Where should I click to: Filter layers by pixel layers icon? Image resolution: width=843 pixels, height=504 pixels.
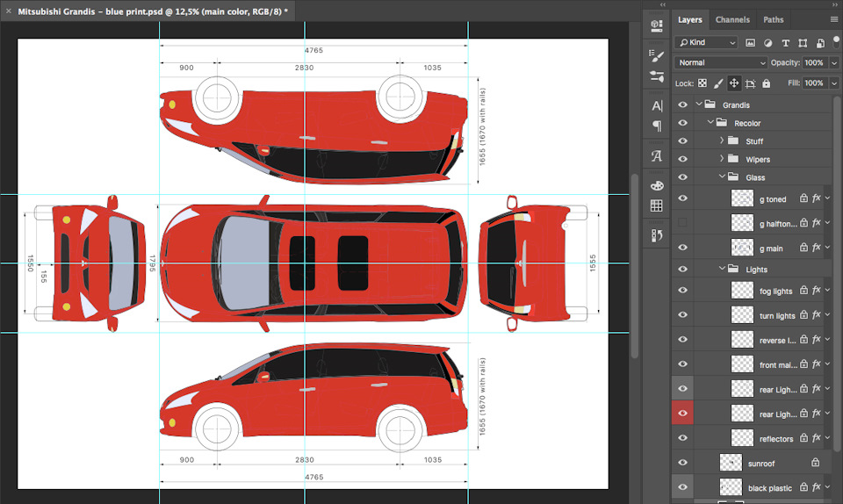click(750, 42)
